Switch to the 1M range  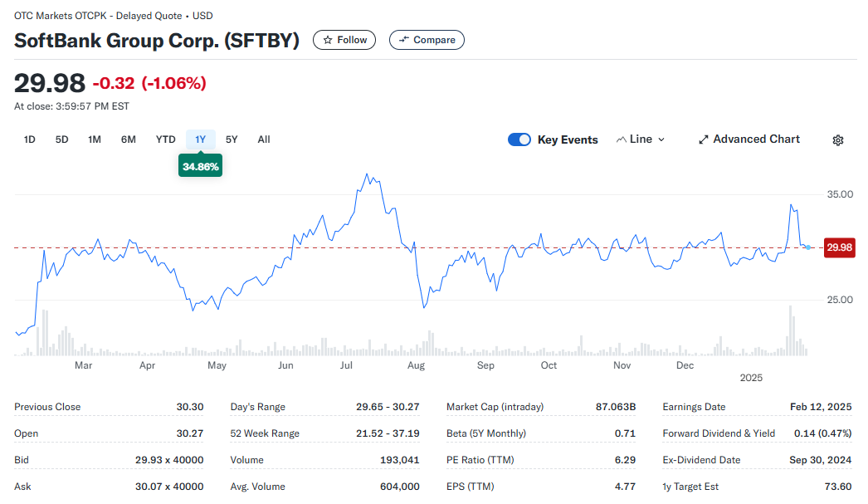click(95, 139)
